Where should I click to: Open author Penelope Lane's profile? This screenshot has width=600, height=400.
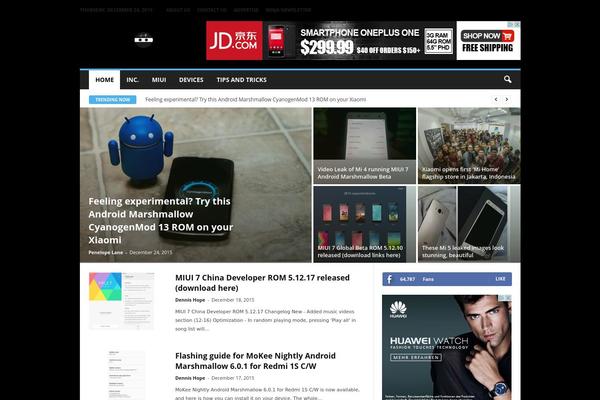point(106,253)
